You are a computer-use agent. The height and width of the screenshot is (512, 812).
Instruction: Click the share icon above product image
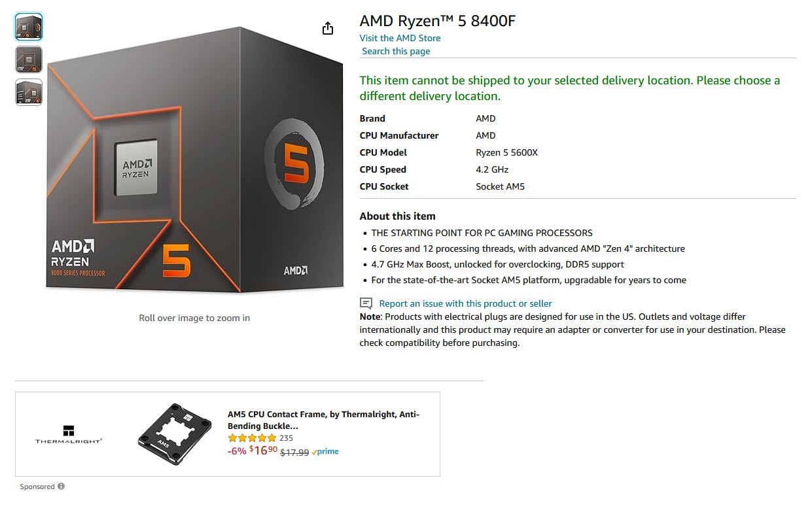click(x=328, y=28)
